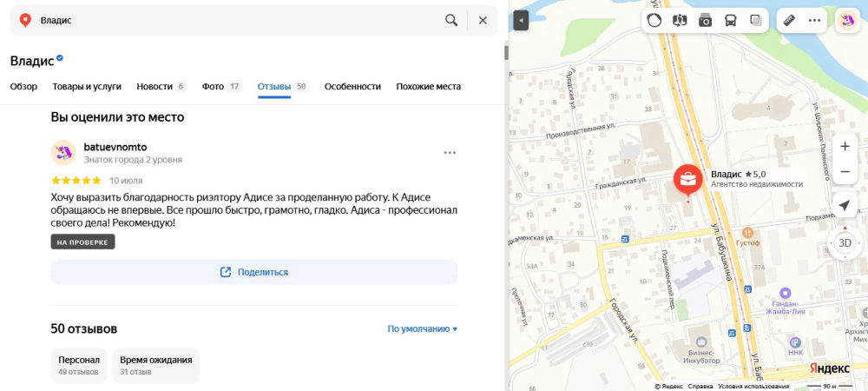Toggle the photos camera layer icon

click(705, 21)
